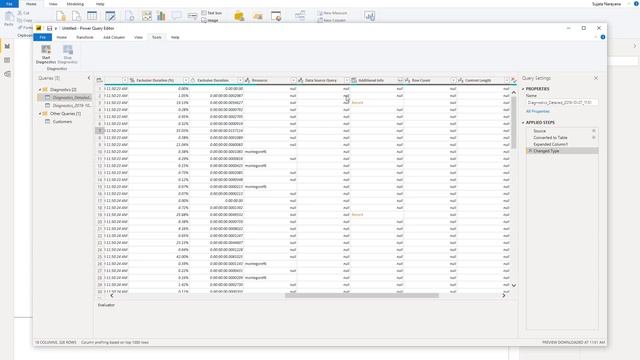Select row number 7 header
This screenshot has width=640, height=360.
[x=99, y=131]
